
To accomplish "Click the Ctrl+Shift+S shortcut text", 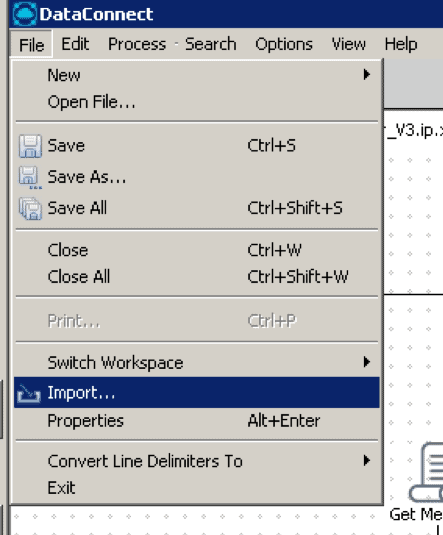I will click(x=295, y=208).
